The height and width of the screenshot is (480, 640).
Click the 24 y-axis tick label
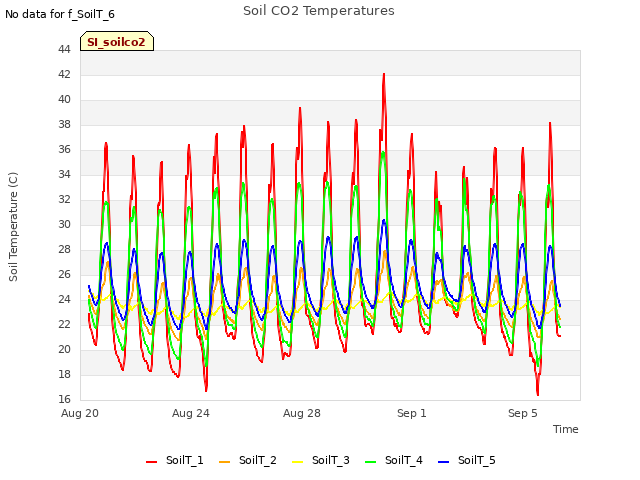(64, 300)
